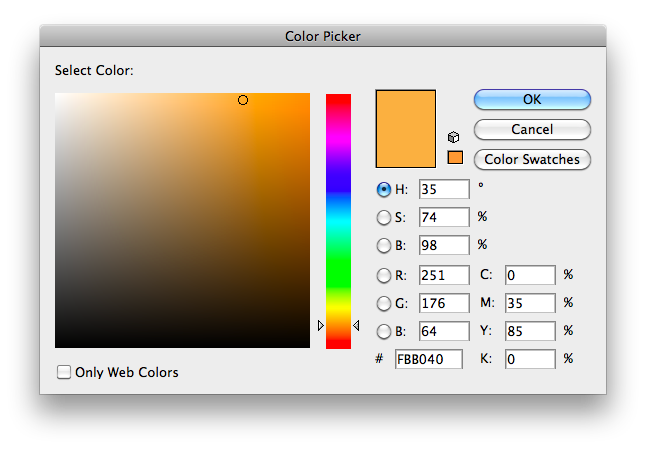Click the K black percentage field
Image resolution: width=646 pixels, height=449 pixels.
coord(530,359)
